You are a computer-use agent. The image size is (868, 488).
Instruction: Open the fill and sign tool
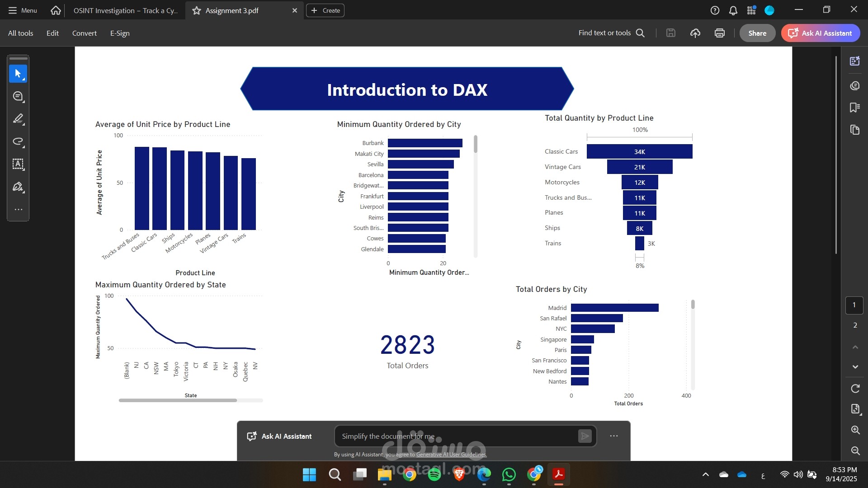[x=18, y=187]
